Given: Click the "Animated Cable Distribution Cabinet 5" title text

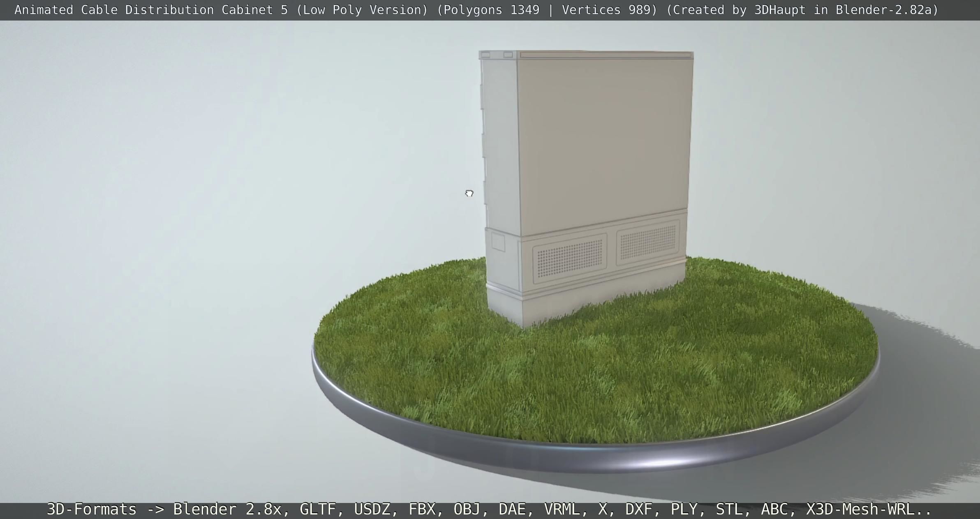Looking at the screenshot, I should [x=151, y=10].
